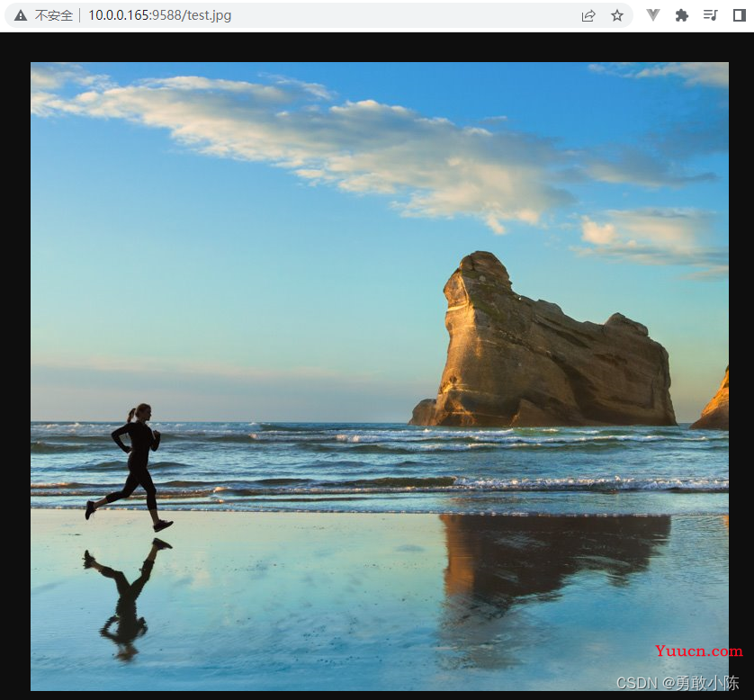Open the media control playlist icon
Viewport: 754px width, 700px height.
point(710,15)
